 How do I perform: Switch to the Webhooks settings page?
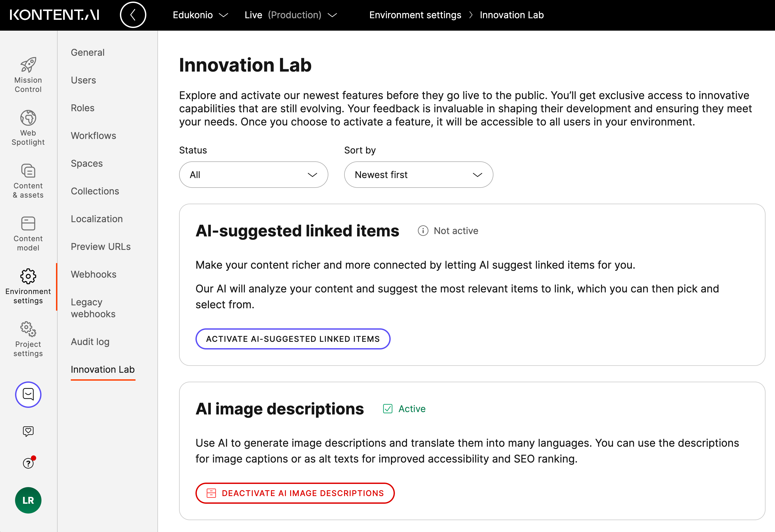click(x=93, y=274)
